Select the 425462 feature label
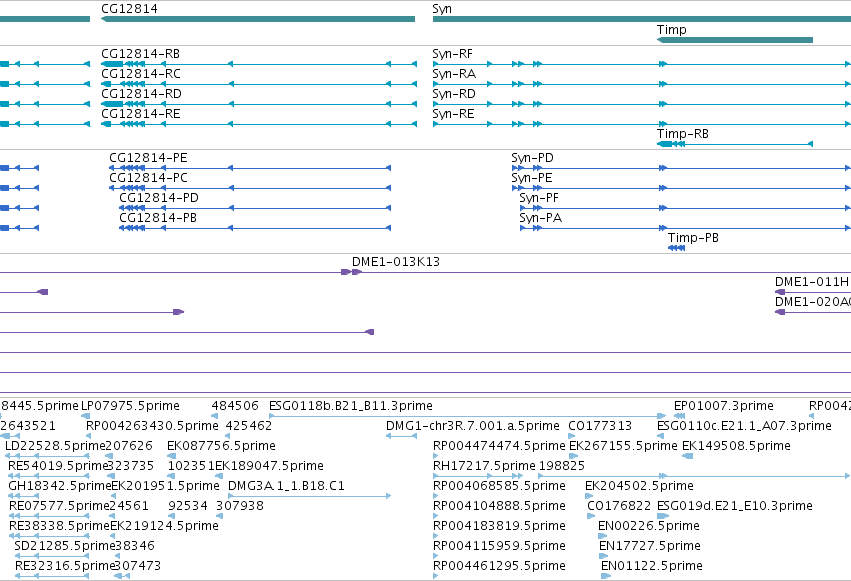Viewport: 851px width, 581px height. 249,426
